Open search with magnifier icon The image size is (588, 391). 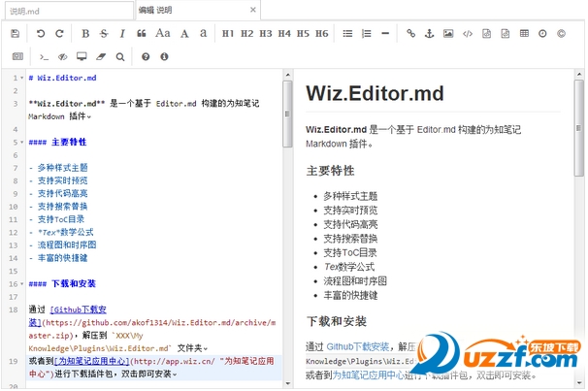120,57
